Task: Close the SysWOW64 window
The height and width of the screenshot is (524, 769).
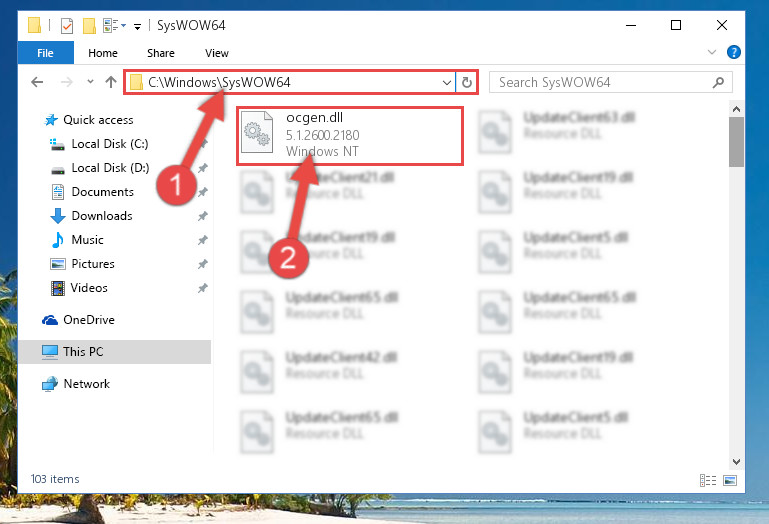Action: 721,25
